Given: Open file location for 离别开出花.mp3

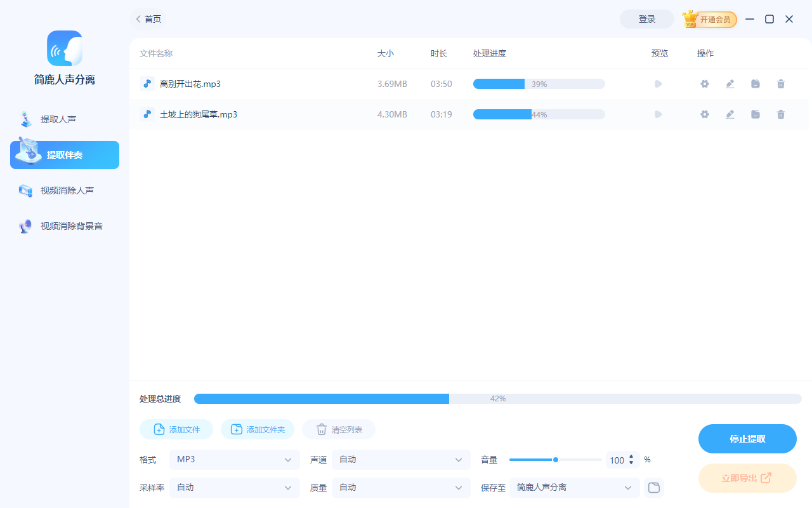Looking at the screenshot, I should (x=756, y=83).
